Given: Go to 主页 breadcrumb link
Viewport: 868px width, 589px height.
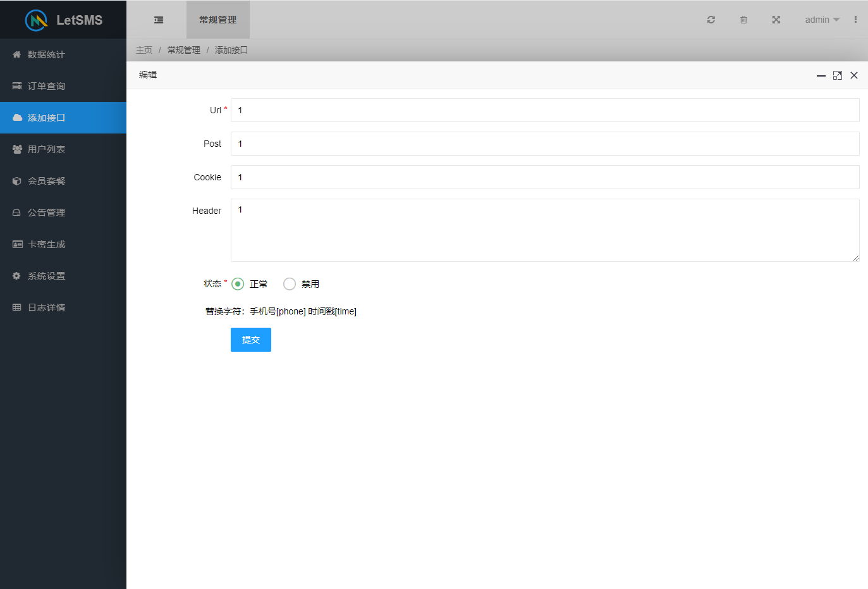Looking at the screenshot, I should coord(144,50).
